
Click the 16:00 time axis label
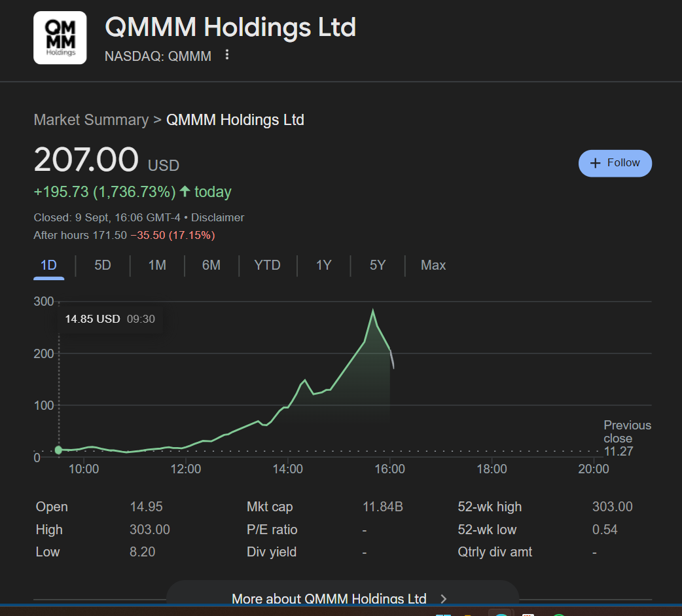(389, 469)
